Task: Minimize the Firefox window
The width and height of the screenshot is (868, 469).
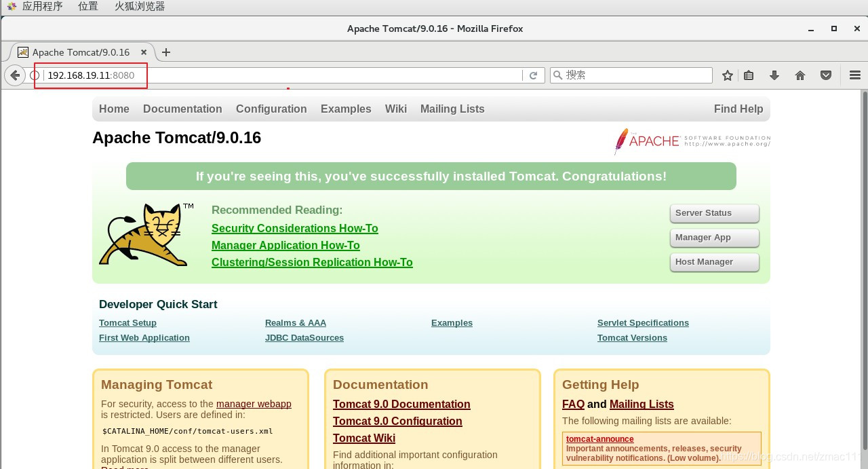Action: [x=811, y=29]
